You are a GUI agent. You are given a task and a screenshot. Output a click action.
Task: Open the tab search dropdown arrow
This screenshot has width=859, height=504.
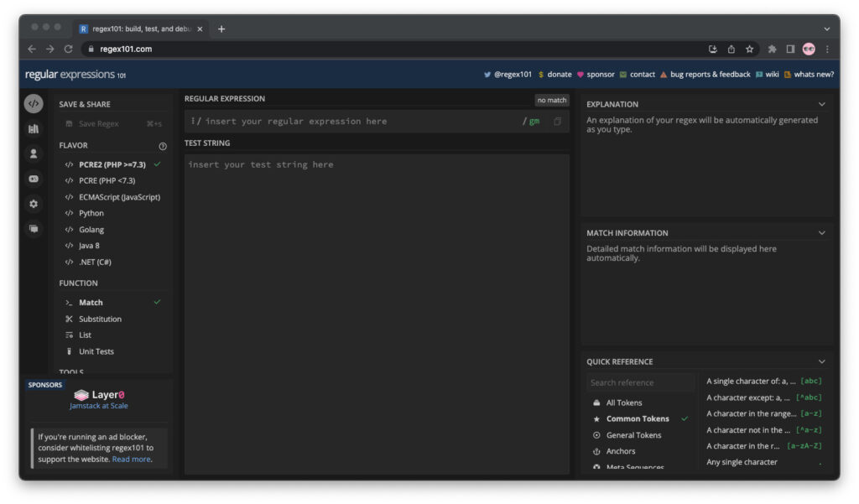coord(826,29)
